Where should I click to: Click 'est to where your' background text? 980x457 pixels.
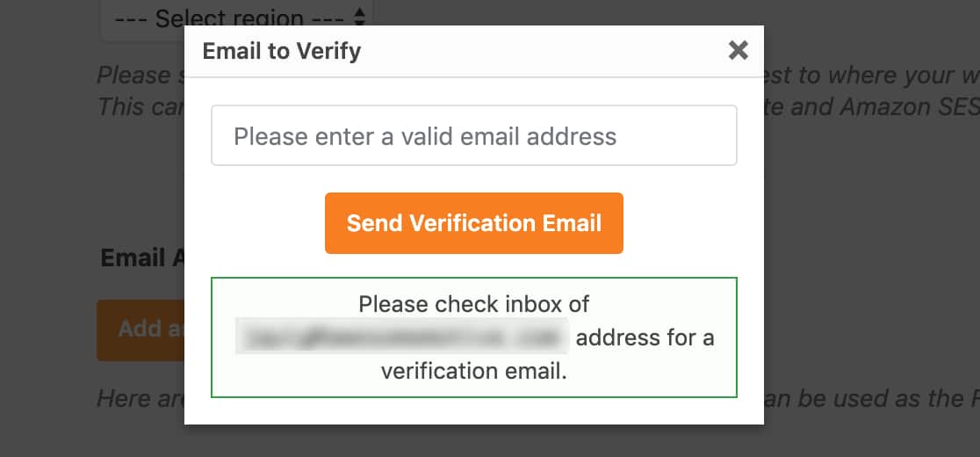point(869,76)
